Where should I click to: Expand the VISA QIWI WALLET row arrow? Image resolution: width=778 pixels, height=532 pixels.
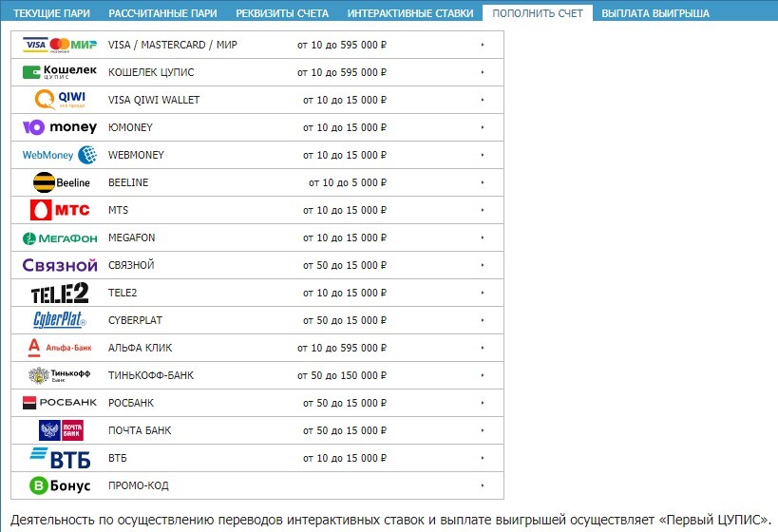pyautogui.click(x=483, y=100)
